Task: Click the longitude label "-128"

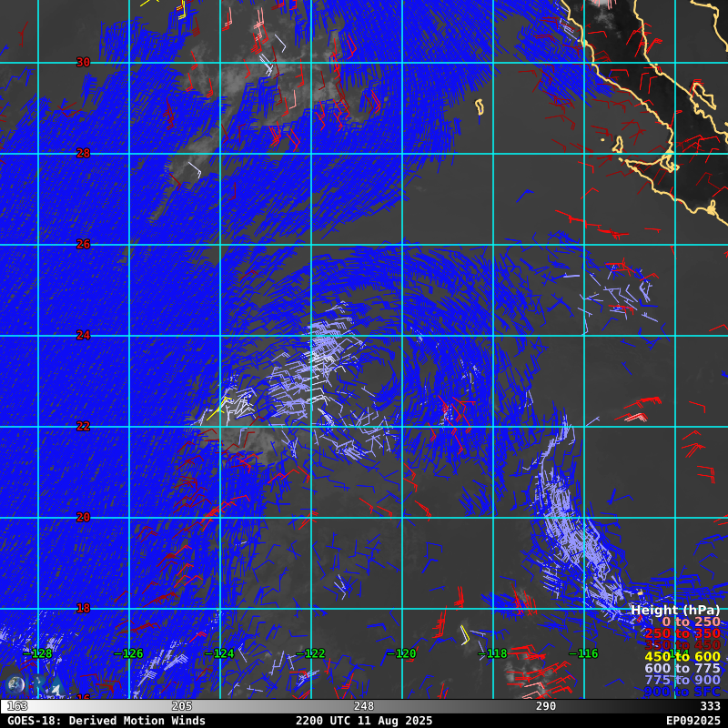Action: coord(37,653)
